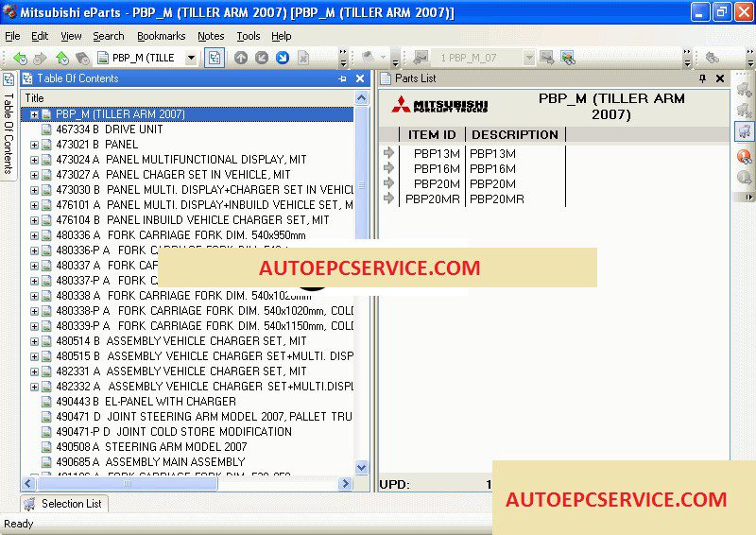Click the highlighted cart icon in right sidebar
Viewport: 756px width, 535px height.
click(x=745, y=130)
